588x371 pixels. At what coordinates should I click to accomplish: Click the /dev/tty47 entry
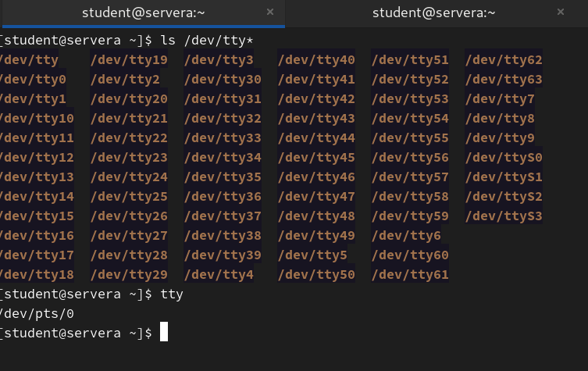point(316,196)
